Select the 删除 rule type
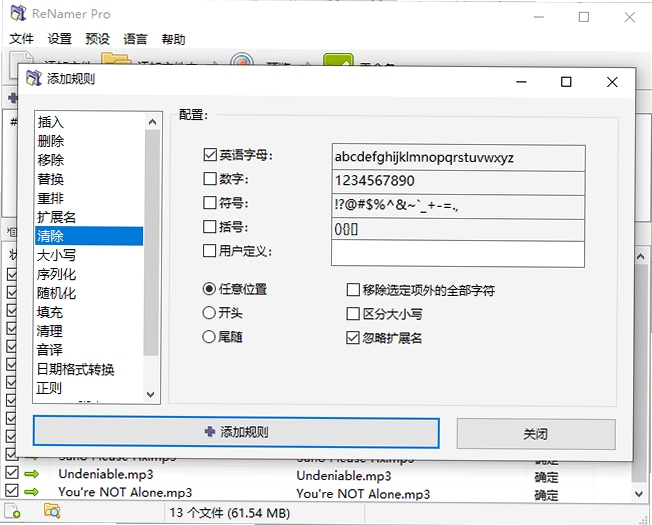 (x=89, y=141)
